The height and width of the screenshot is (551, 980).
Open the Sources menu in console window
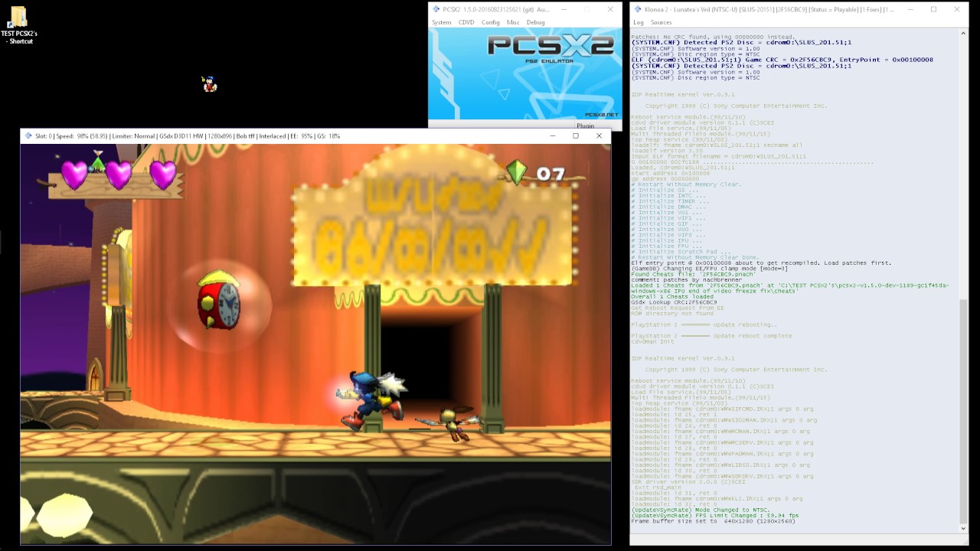point(661,23)
